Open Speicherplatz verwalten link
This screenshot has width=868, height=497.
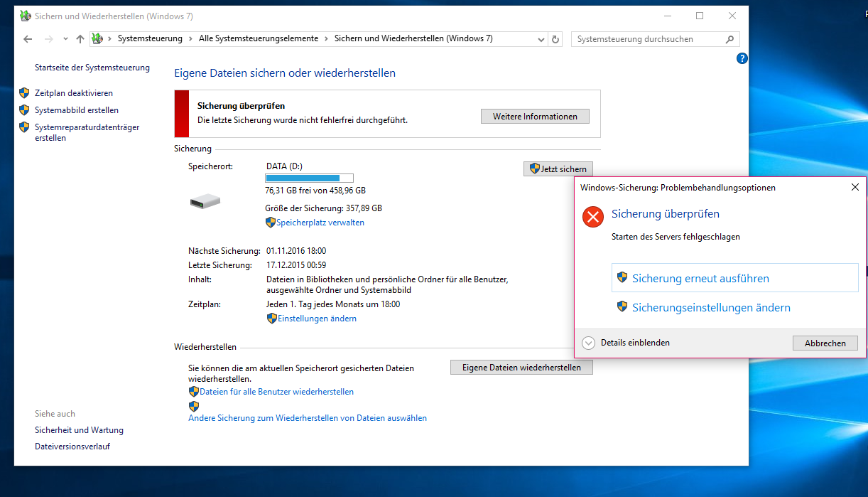pyautogui.click(x=320, y=223)
